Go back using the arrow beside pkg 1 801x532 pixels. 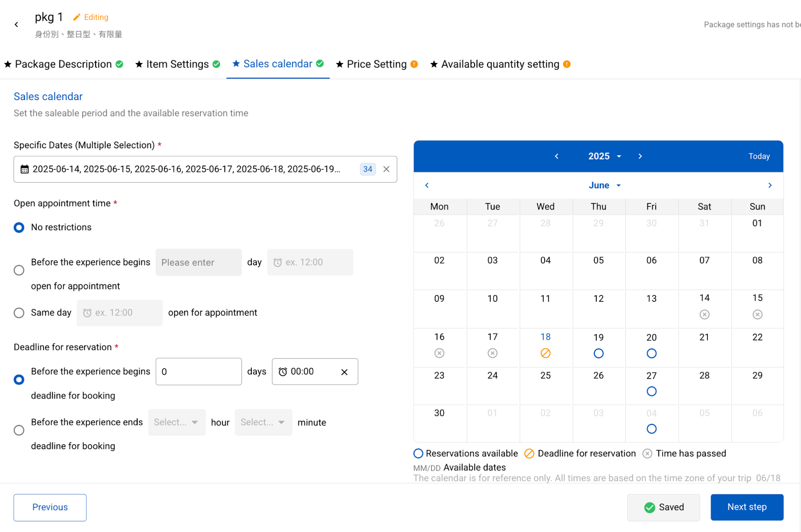(17, 25)
